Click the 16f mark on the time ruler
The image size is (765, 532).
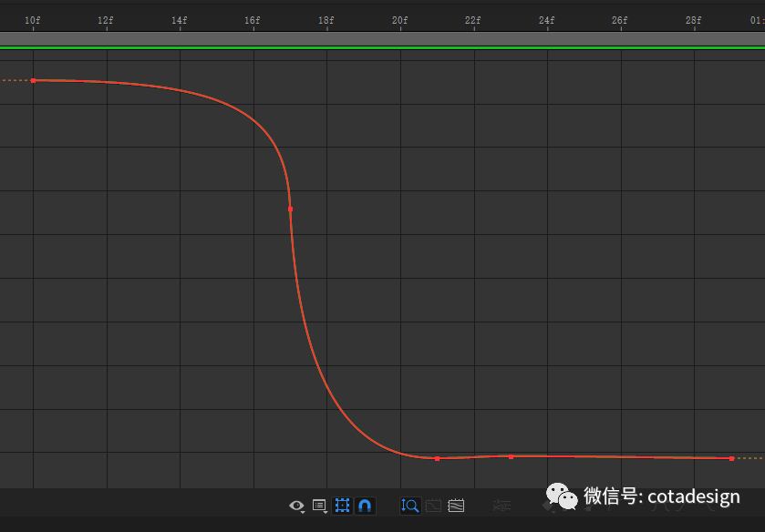[253, 20]
